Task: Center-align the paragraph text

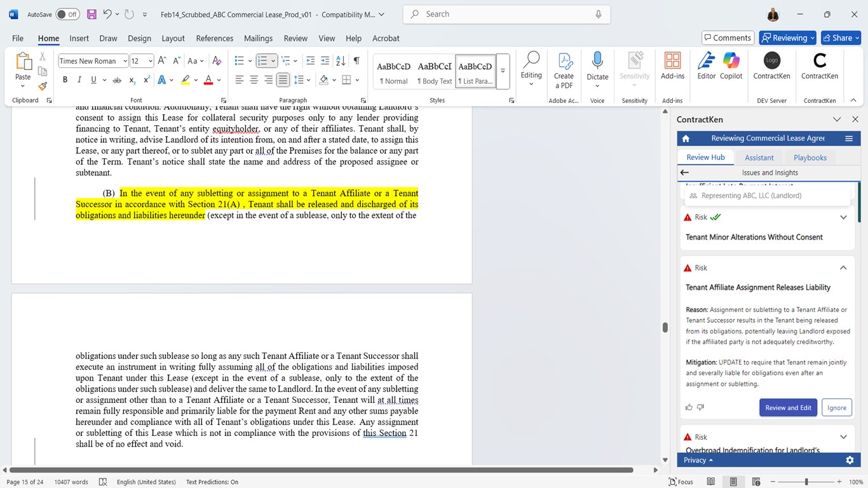Action: click(x=254, y=80)
